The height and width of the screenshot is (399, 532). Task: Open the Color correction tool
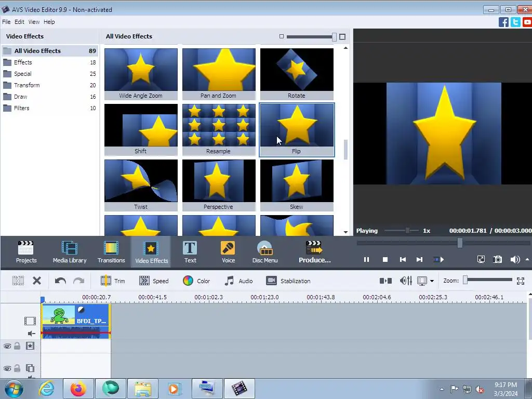(196, 281)
